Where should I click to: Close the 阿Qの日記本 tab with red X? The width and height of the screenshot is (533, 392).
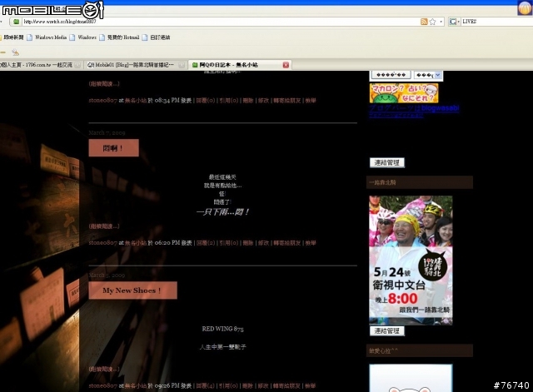click(x=286, y=65)
